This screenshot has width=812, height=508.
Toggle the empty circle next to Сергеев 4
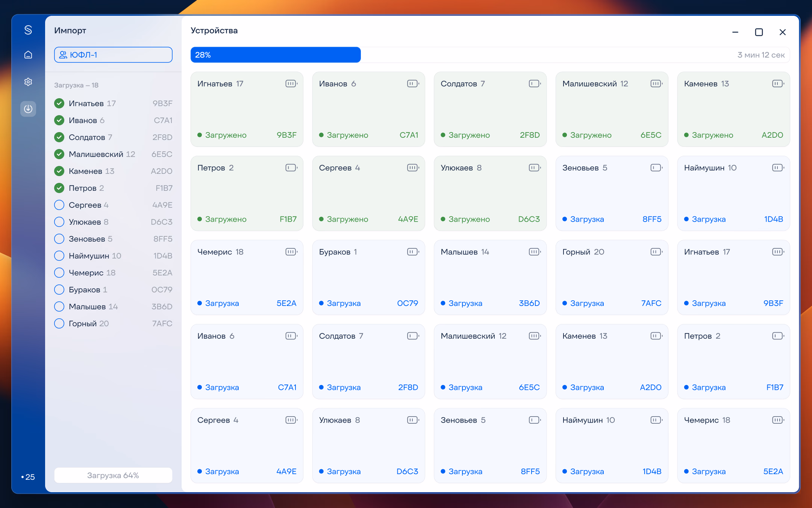click(x=59, y=205)
